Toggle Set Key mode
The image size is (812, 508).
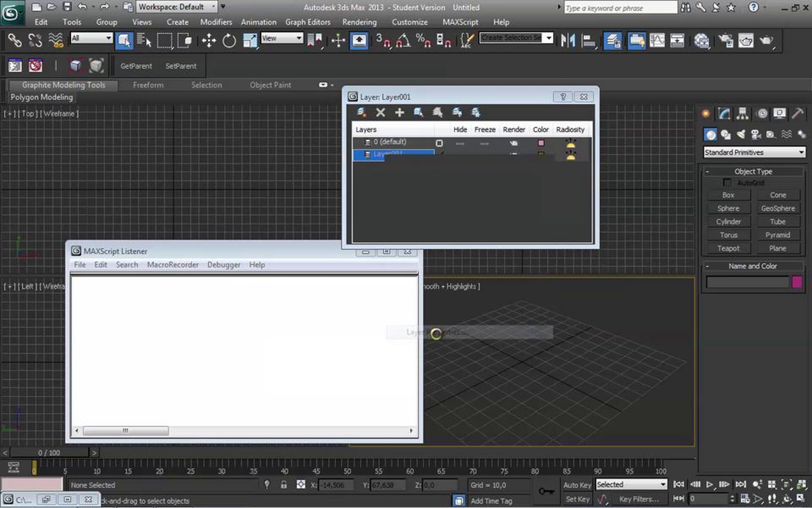pyautogui.click(x=577, y=499)
